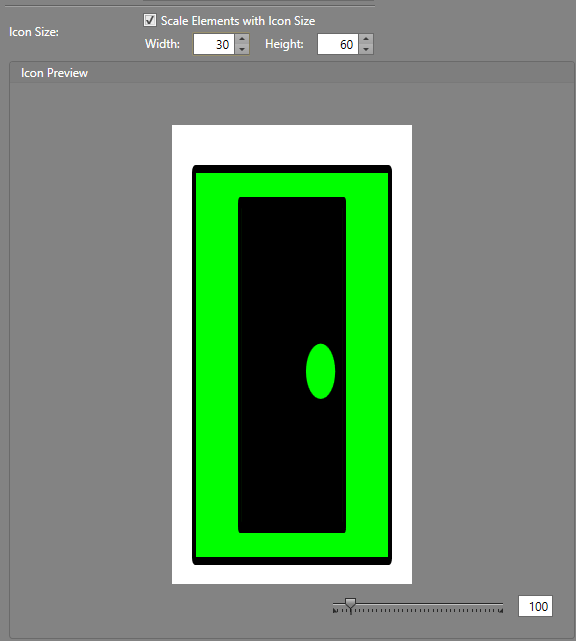
Task: Click the black outer border of the icon
Action: click(x=292, y=169)
